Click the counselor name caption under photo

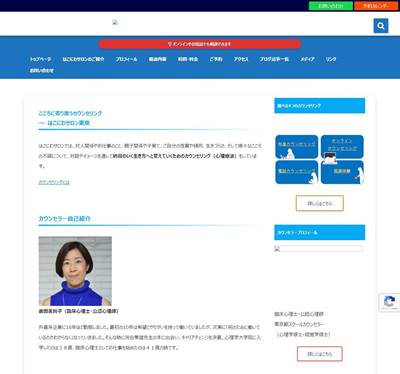78,311
